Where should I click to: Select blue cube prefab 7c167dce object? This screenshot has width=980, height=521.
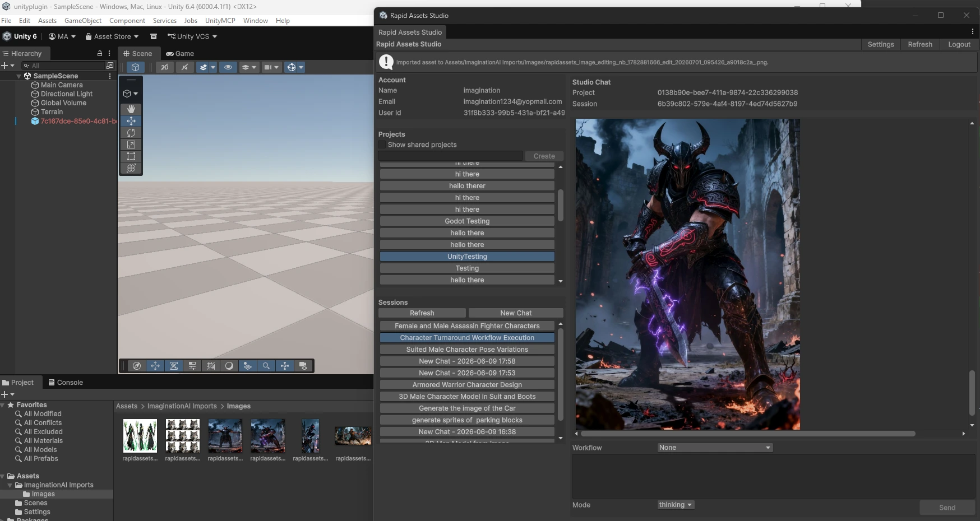74,121
